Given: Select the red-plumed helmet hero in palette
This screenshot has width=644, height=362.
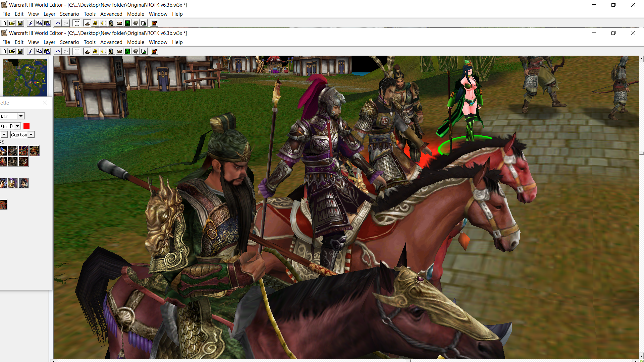Looking at the screenshot, I should [23, 183].
